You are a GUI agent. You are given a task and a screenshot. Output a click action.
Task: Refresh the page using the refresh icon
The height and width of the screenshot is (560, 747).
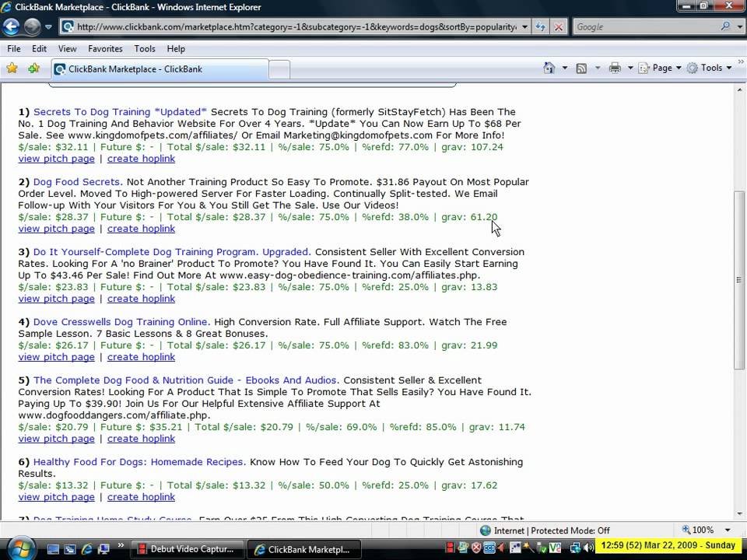pyautogui.click(x=540, y=26)
